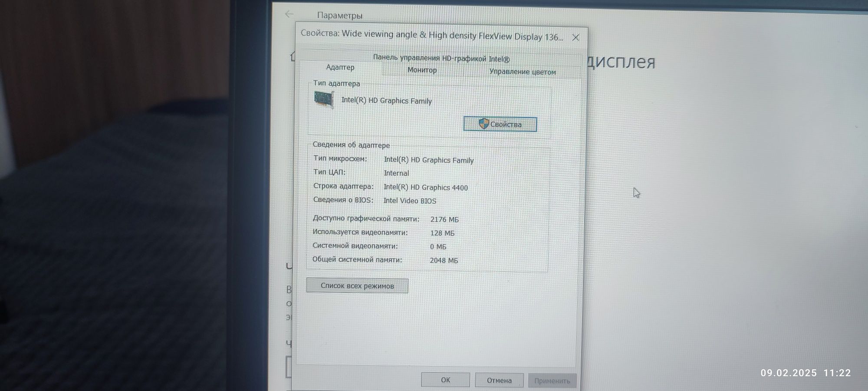Screen dimensions: 868x391
Task: Open Панель управления HD-графикой Intel tab
Action: click(441, 58)
